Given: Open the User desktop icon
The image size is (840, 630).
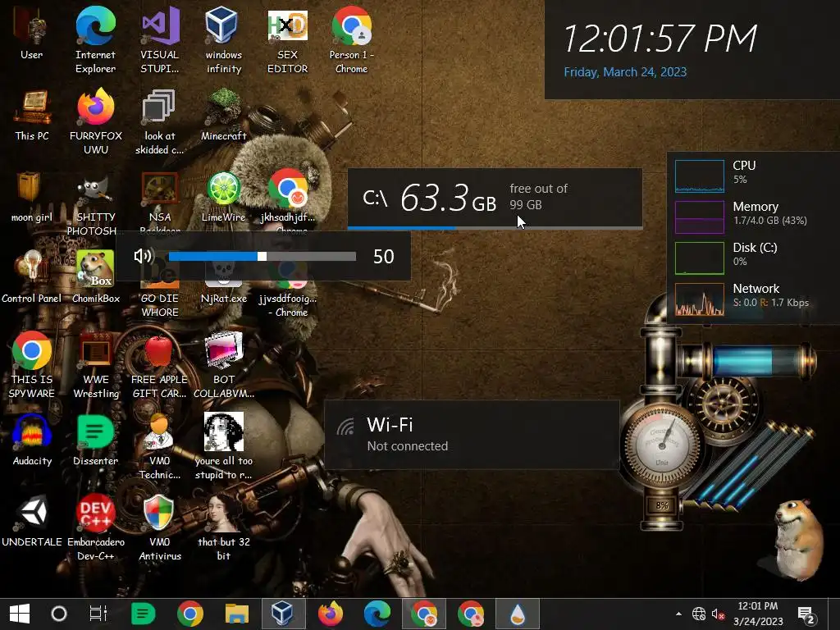Looking at the screenshot, I should (x=32, y=33).
